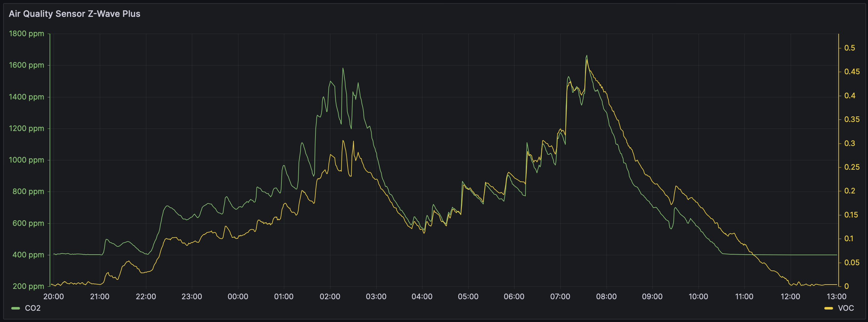Click the 0.25 VOC axis label
The image size is (868, 322).
coord(852,168)
